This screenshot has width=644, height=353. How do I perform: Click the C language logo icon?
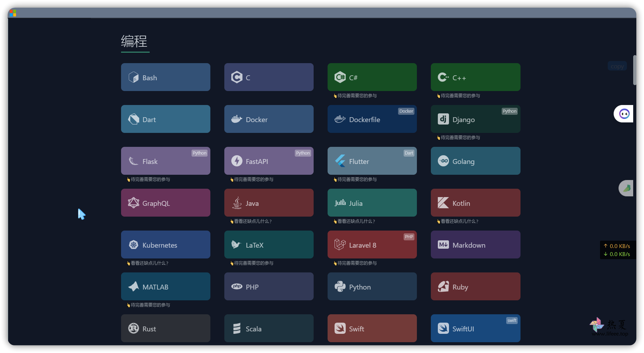pyautogui.click(x=237, y=77)
